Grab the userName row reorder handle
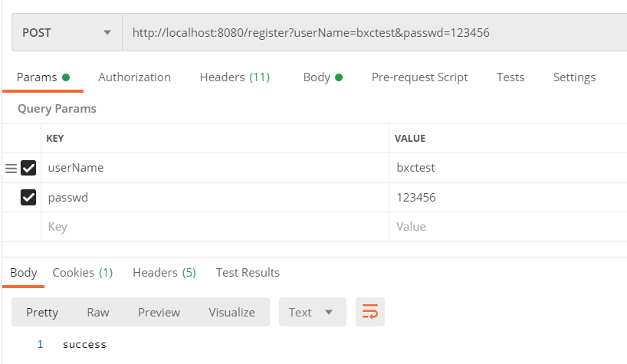Image resolution: width=627 pixels, height=364 pixels. pyautogui.click(x=11, y=169)
